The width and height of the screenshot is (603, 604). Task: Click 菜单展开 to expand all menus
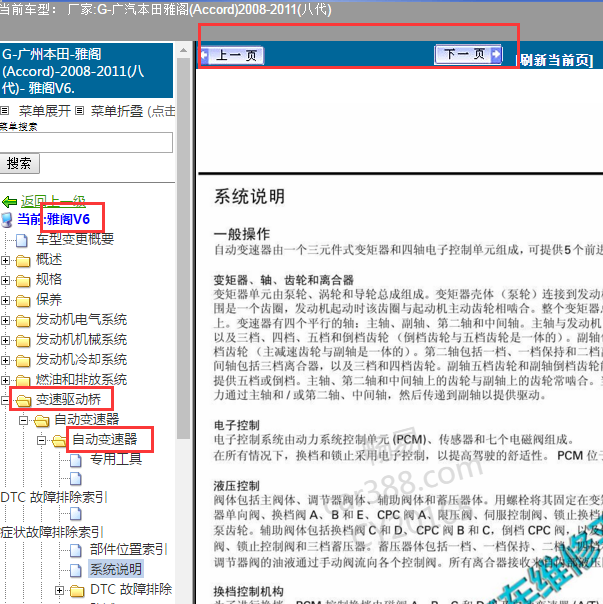point(45,111)
